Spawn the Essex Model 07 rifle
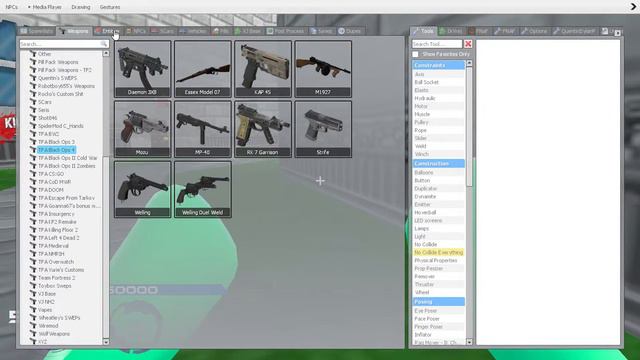This screenshot has width=640, height=360. click(202, 69)
